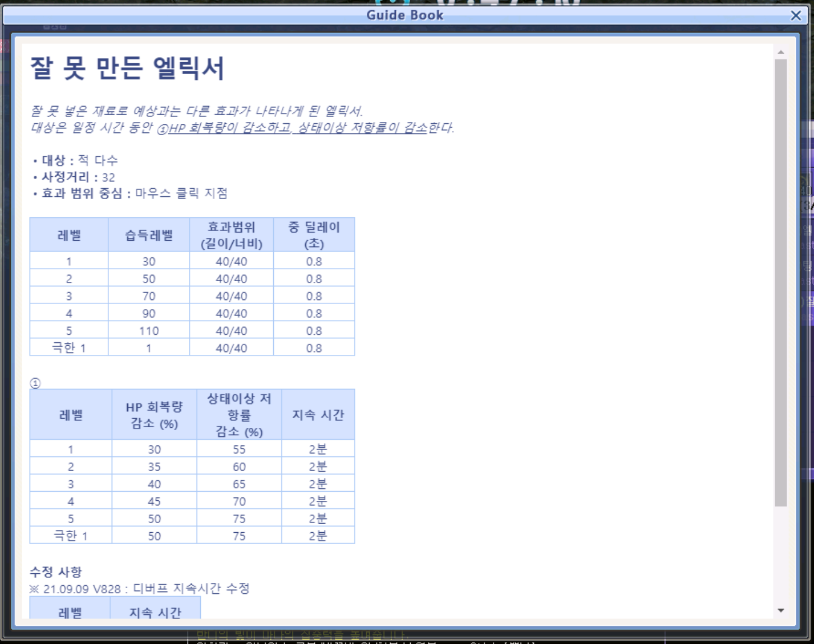Click the 습득레벨 value '50'
The width and height of the screenshot is (814, 644).
point(149,279)
